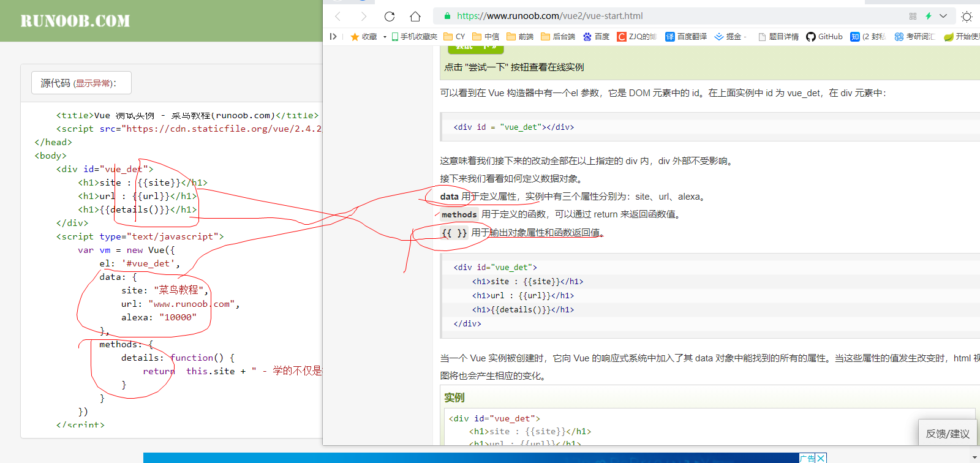
Task: Click the bold 'data' keyword in the article
Action: click(x=450, y=197)
